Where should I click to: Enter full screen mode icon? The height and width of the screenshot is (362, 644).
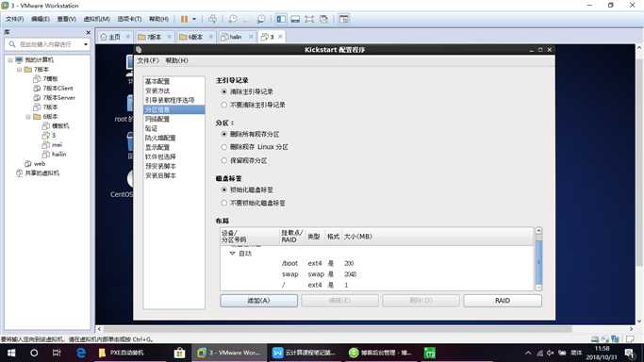point(309,19)
